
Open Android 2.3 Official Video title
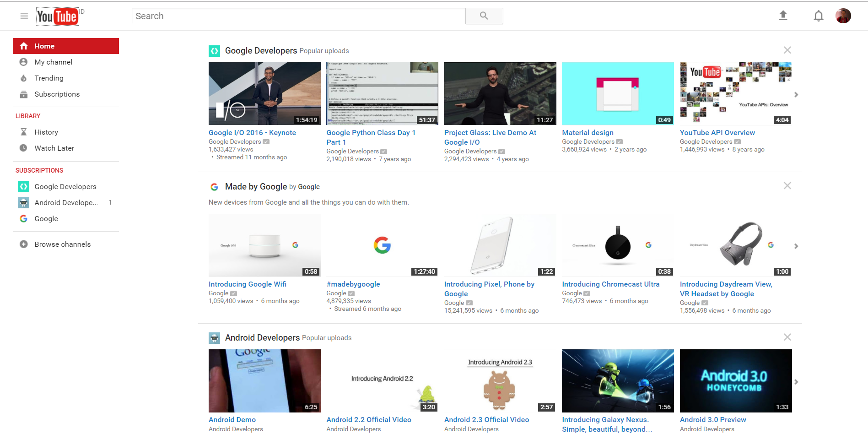[486, 419]
